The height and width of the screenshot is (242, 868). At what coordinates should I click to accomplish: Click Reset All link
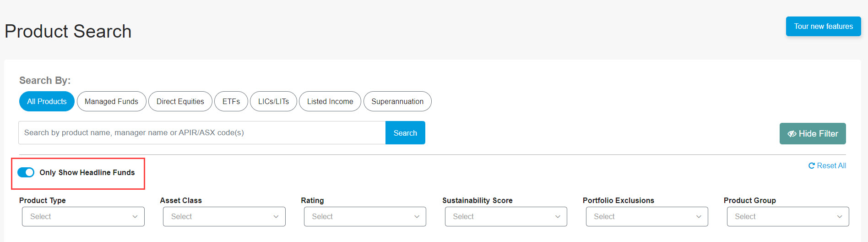(x=827, y=165)
